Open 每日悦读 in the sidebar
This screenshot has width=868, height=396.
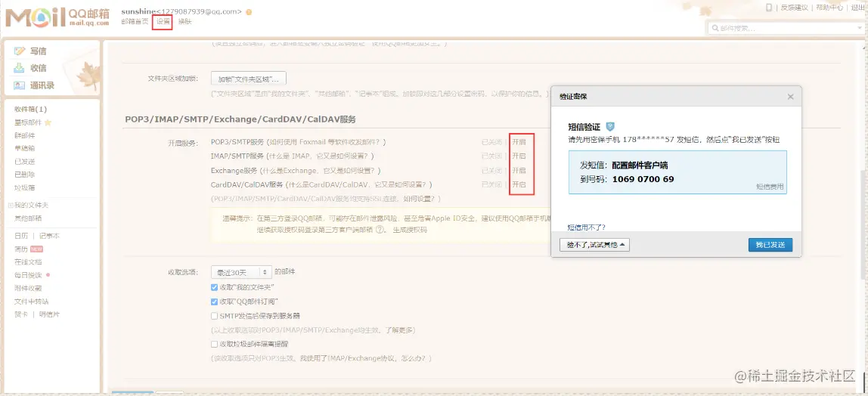coord(28,275)
